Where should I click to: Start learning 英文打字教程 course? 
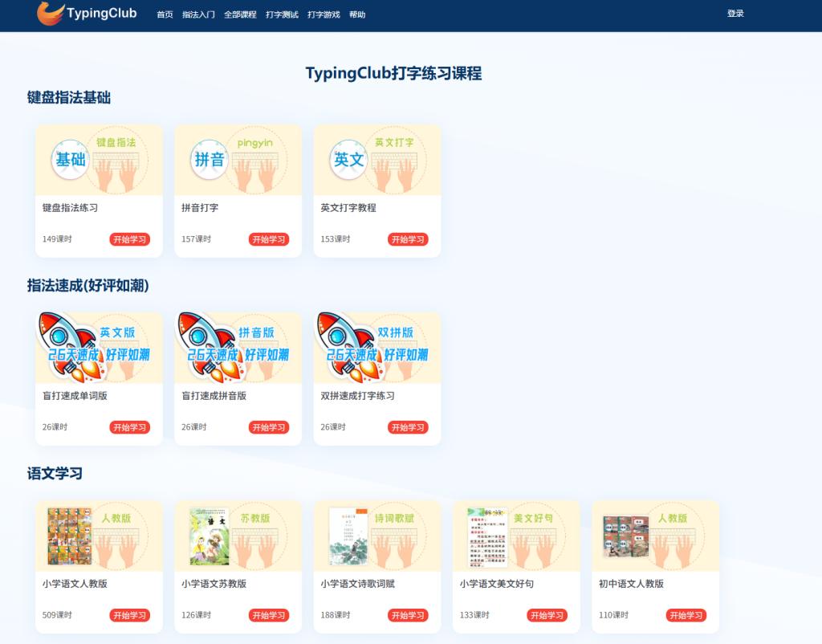(x=408, y=239)
